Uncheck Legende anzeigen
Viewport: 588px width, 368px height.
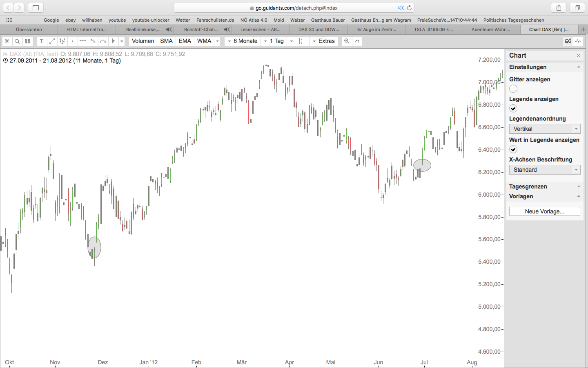pyautogui.click(x=513, y=108)
